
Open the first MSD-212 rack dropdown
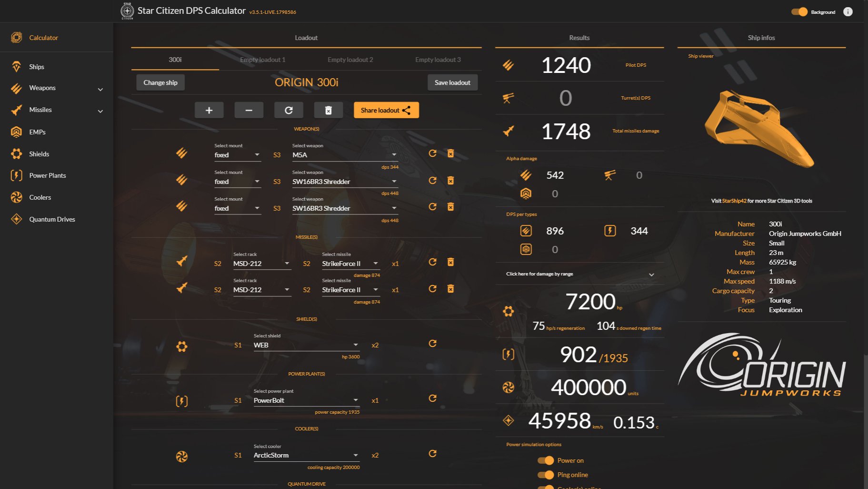click(262, 264)
